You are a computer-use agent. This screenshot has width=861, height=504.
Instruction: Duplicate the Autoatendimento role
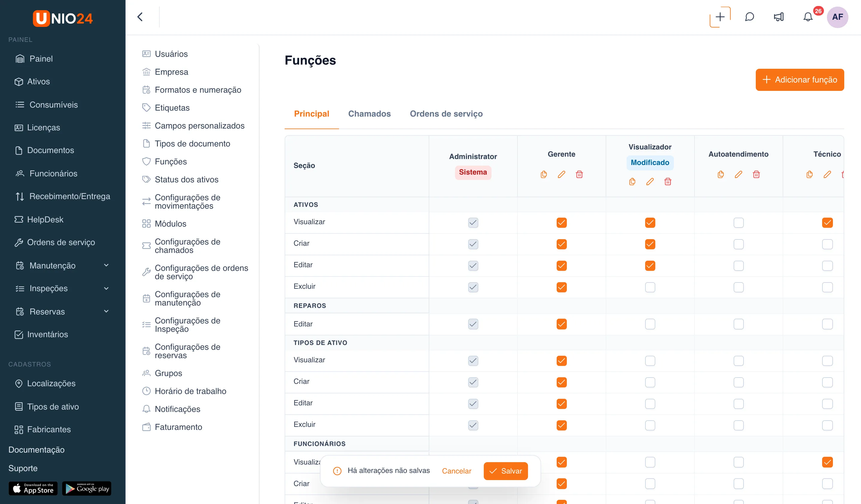click(x=720, y=174)
